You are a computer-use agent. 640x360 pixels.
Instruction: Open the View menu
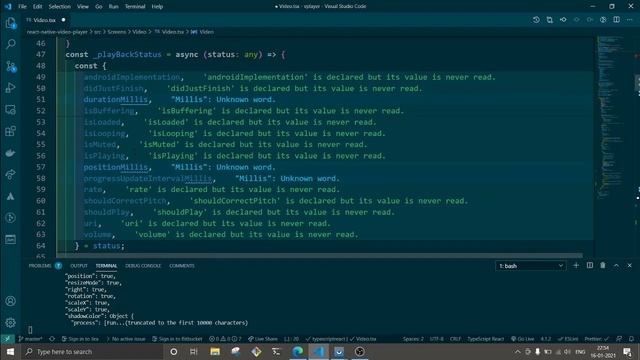(x=83, y=7)
